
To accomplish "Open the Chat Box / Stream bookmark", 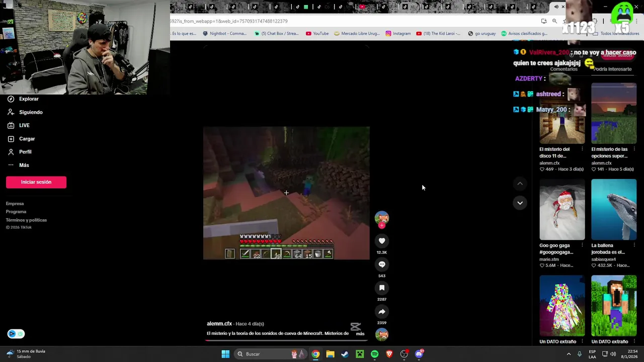I will [277, 34].
